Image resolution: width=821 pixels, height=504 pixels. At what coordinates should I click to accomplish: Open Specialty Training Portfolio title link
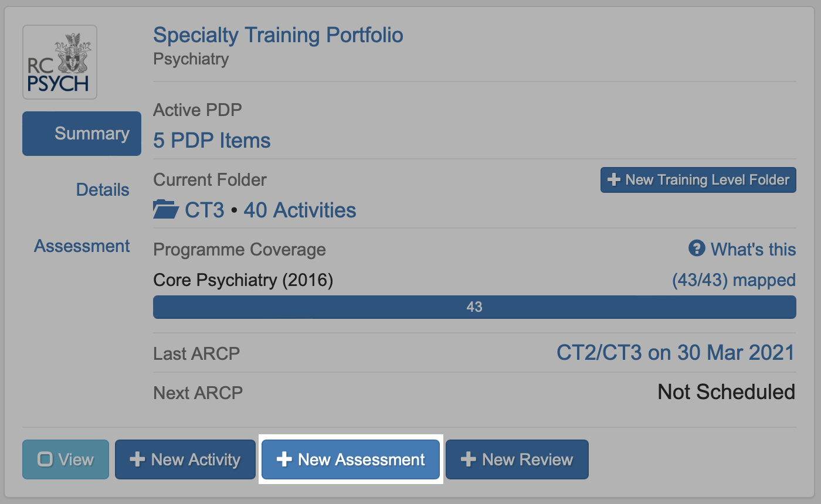coord(278,35)
